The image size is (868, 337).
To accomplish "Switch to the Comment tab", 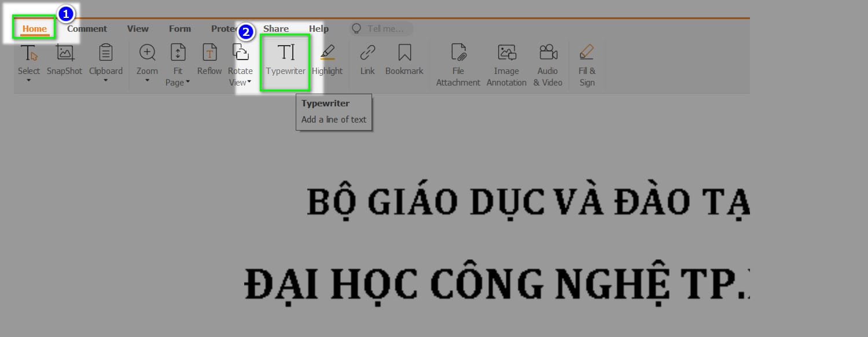I will (x=87, y=28).
